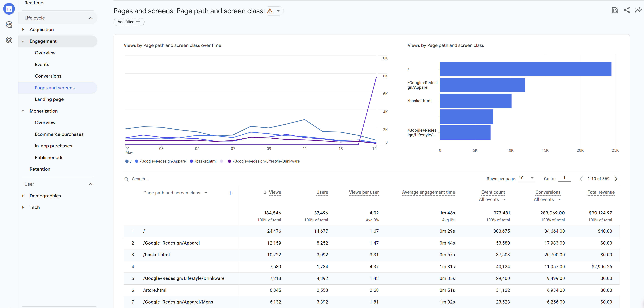Image resolution: width=644 pixels, height=308 pixels.
Task: Open the Reports section in the left navigation
Action: point(9,9)
